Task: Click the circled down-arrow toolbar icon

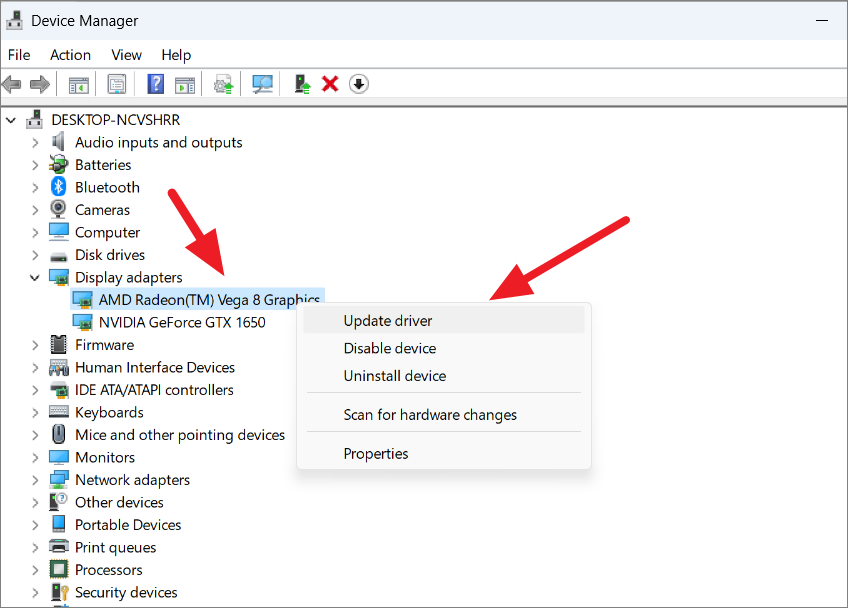Action: point(359,84)
